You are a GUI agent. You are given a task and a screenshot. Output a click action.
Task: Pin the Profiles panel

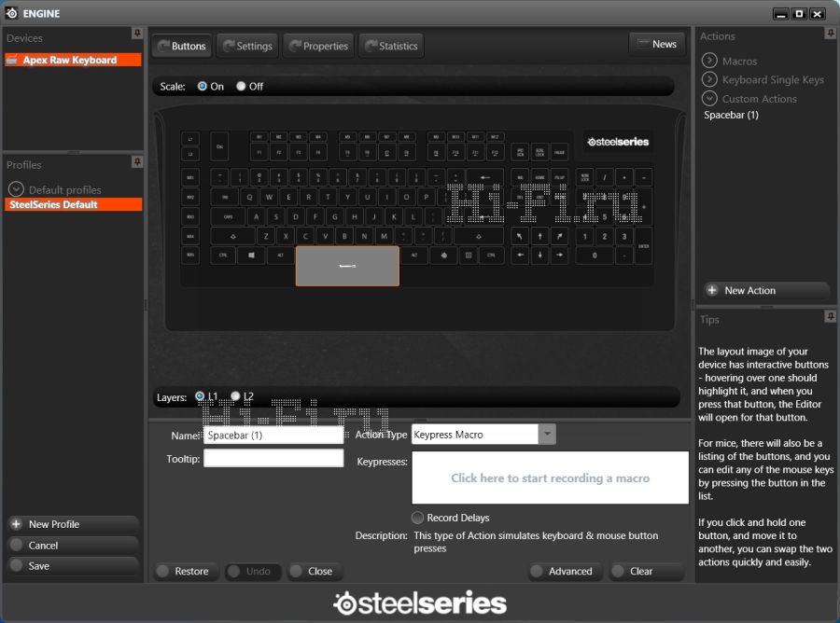pos(137,162)
